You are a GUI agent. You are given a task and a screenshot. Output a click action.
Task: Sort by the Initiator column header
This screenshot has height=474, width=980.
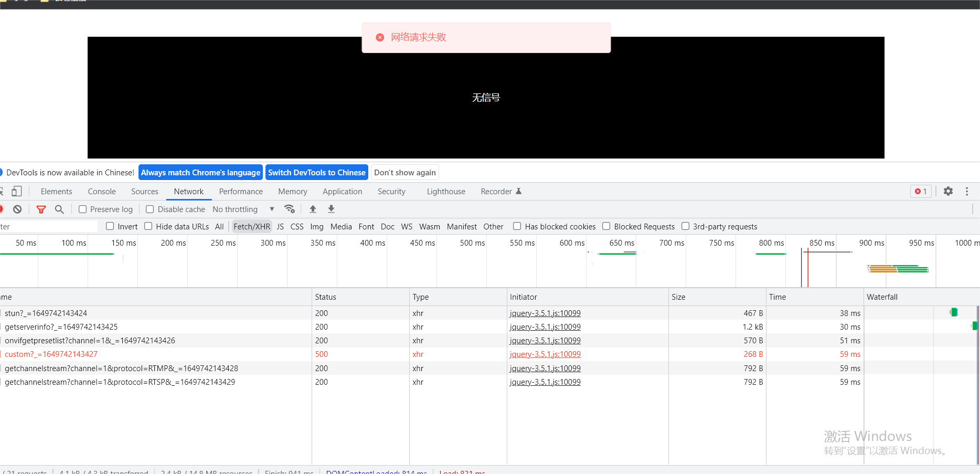tap(588, 297)
